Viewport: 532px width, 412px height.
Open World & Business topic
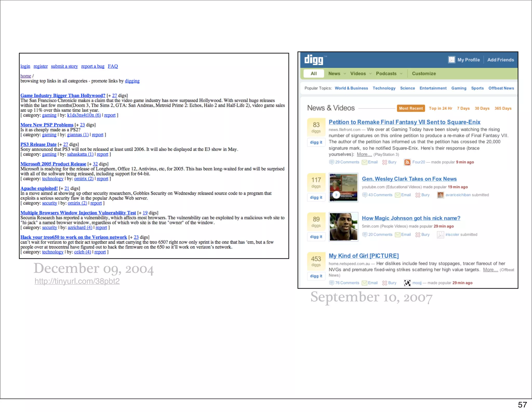[351, 88]
